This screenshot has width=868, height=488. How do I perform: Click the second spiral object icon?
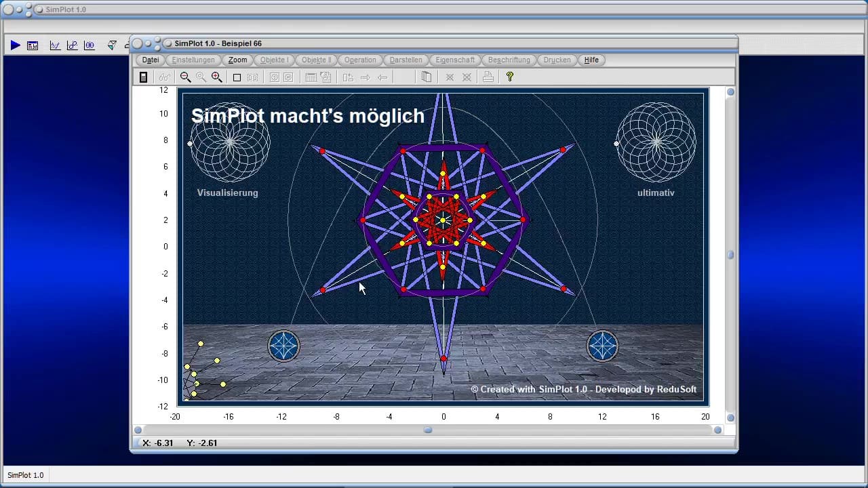[288, 77]
